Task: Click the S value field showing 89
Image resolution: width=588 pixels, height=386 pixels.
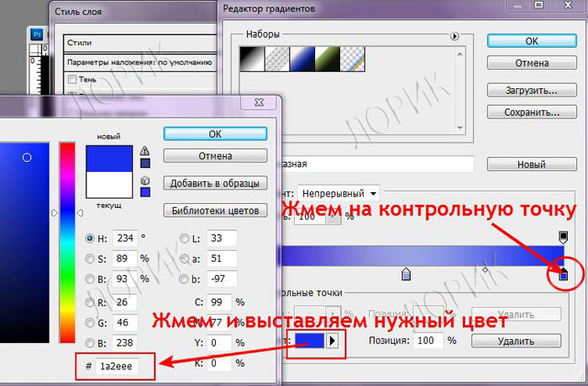Action: 125,258
